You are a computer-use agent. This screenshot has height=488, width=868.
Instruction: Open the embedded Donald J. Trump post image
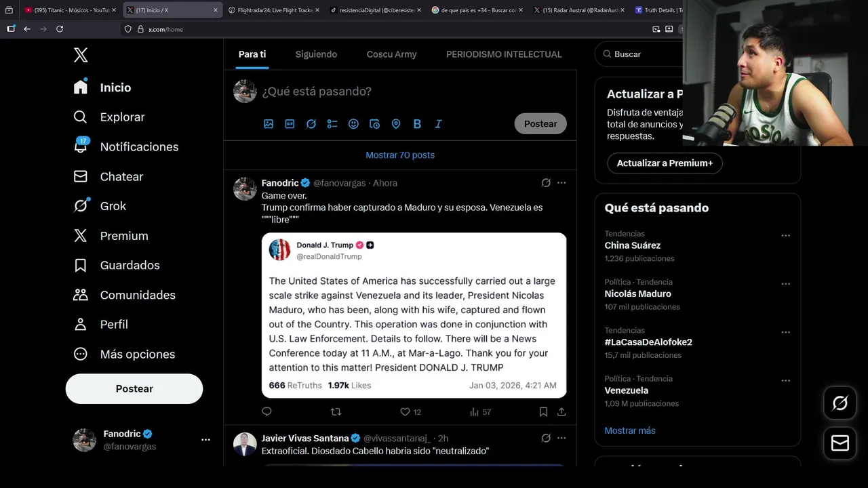coord(414,315)
